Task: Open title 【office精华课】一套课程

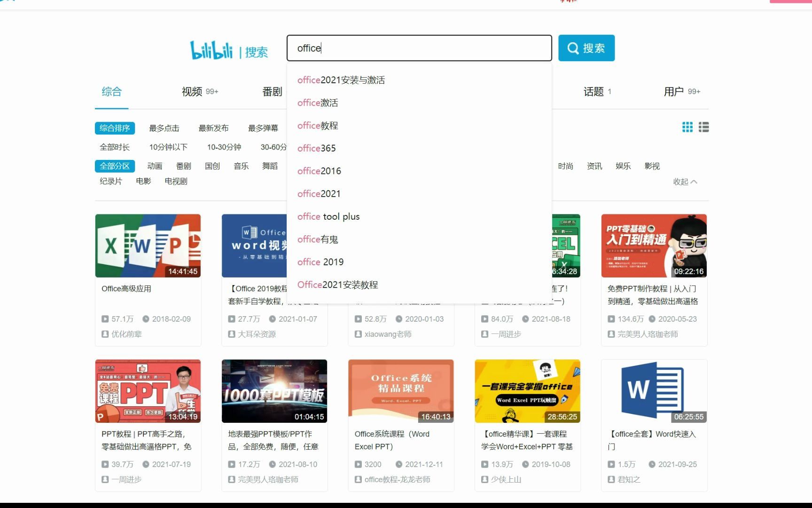Action: tap(527, 440)
